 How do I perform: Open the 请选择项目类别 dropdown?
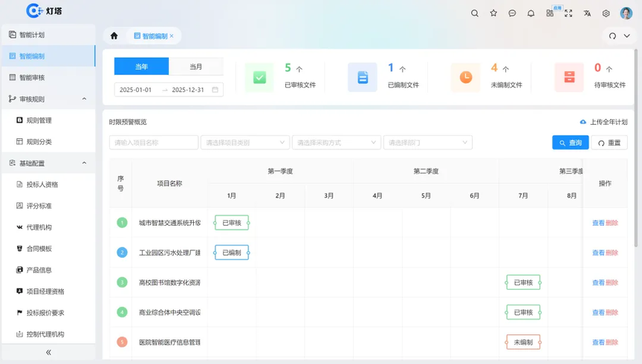[244, 143]
